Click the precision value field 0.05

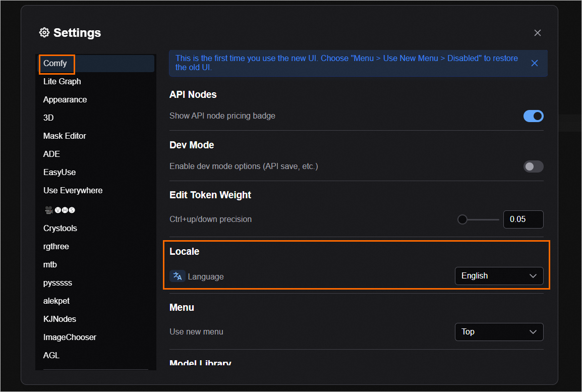click(x=523, y=219)
